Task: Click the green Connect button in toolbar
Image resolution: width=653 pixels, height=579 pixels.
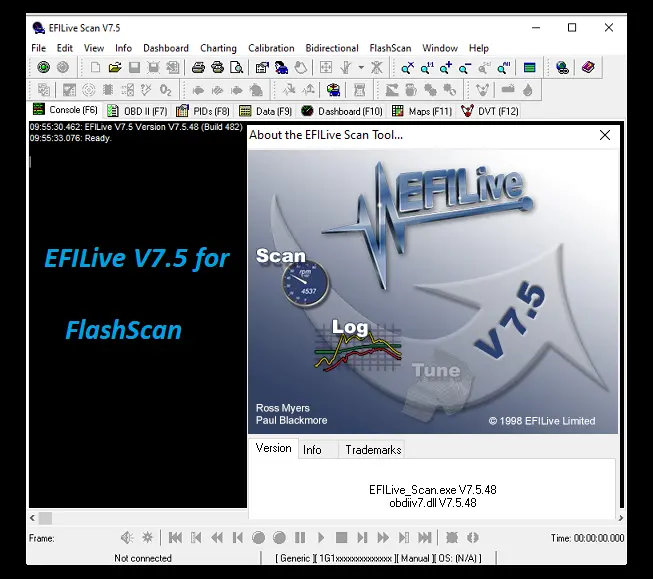Action: click(x=44, y=67)
